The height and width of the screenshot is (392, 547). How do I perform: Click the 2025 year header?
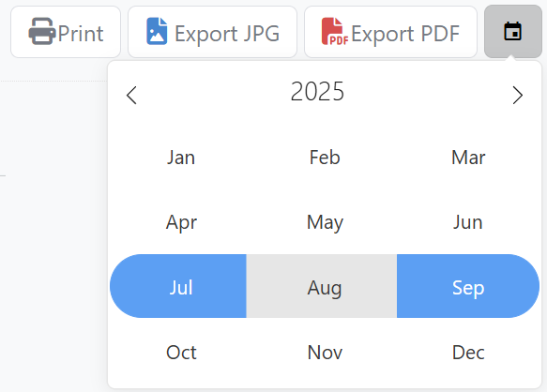coord(317,91)
